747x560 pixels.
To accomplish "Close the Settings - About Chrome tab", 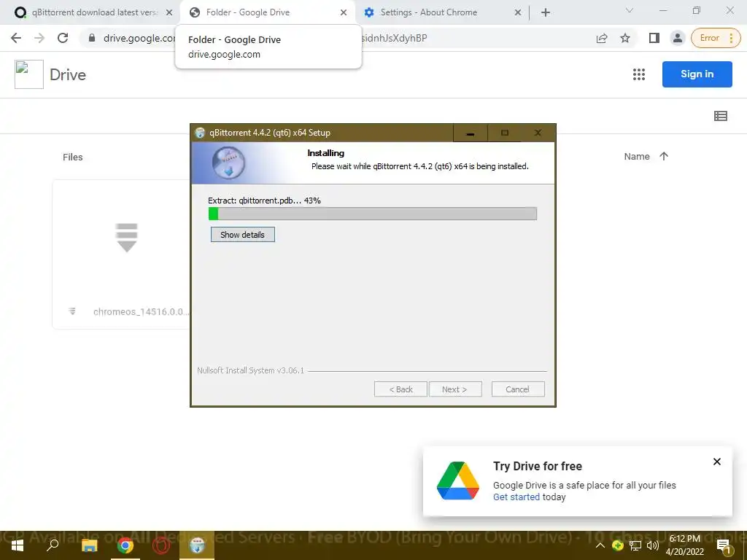I will click(x=518, y=13).
